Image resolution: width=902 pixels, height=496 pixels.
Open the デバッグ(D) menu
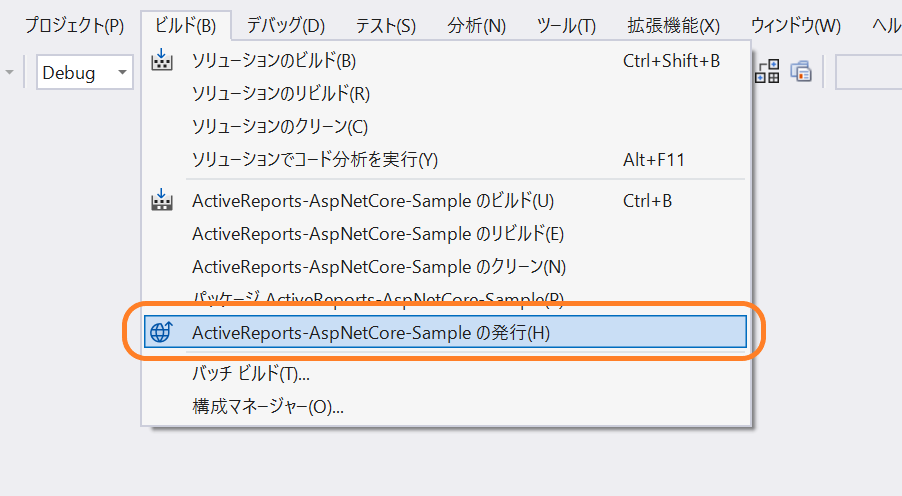tap(285, 26)
